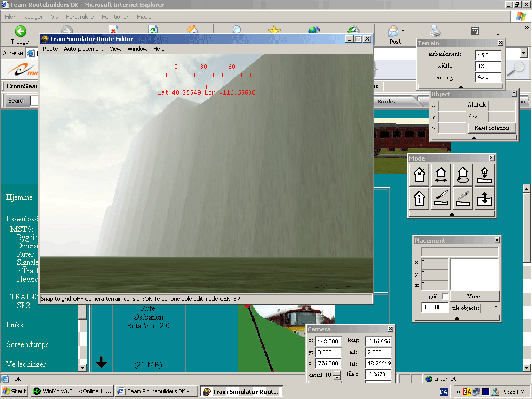Click the main page vertical scrollbar thumb
532x399 pixels.
click(x=527, y=227)
